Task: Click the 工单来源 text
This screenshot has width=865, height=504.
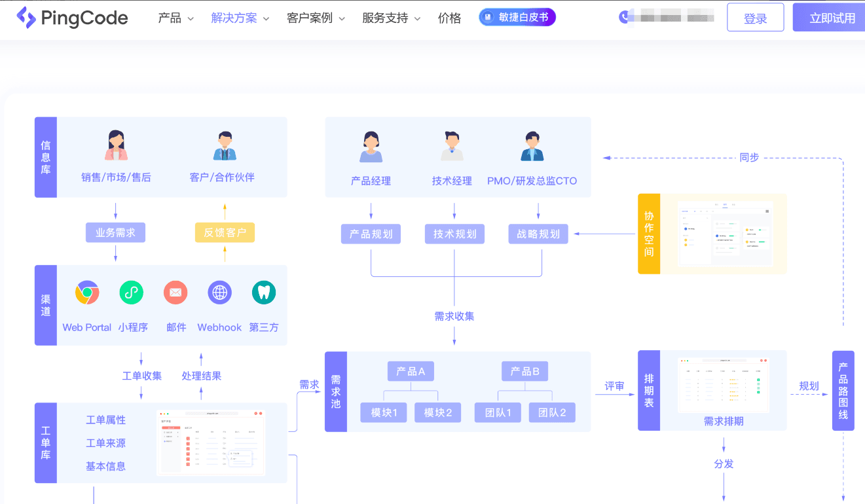Action: [x=105, y=443]
